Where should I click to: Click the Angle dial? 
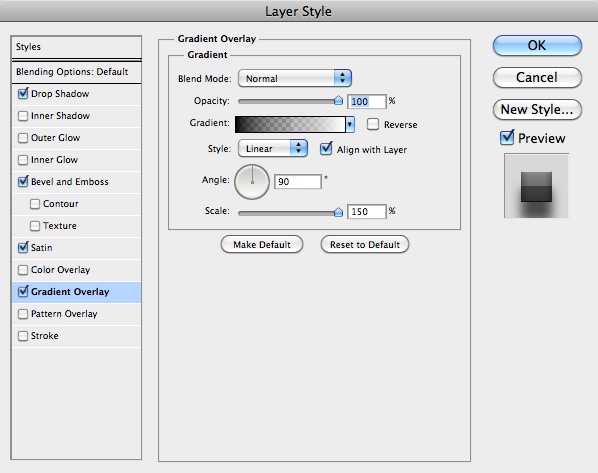(x=252, y=182)
